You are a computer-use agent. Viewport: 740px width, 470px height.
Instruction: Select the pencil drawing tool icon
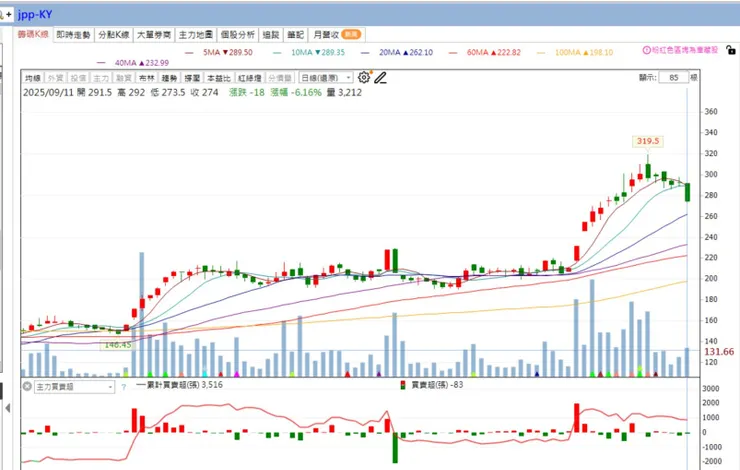(x=380, y=77)
